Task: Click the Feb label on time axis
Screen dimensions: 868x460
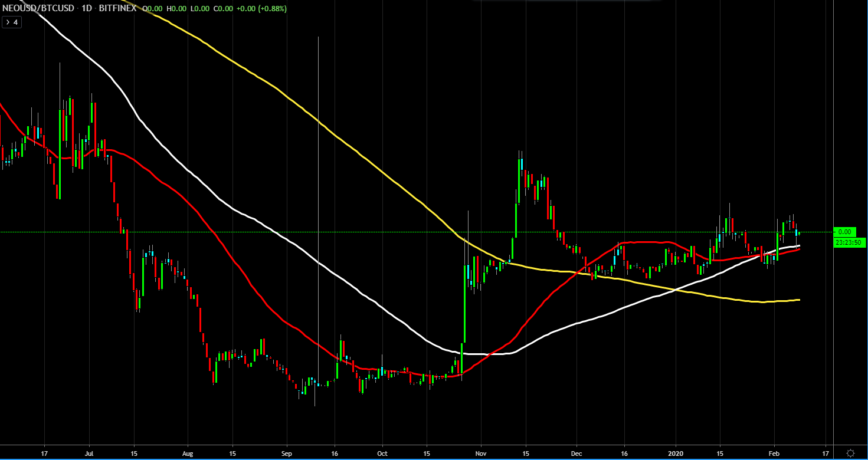Action: pos(774,453)
